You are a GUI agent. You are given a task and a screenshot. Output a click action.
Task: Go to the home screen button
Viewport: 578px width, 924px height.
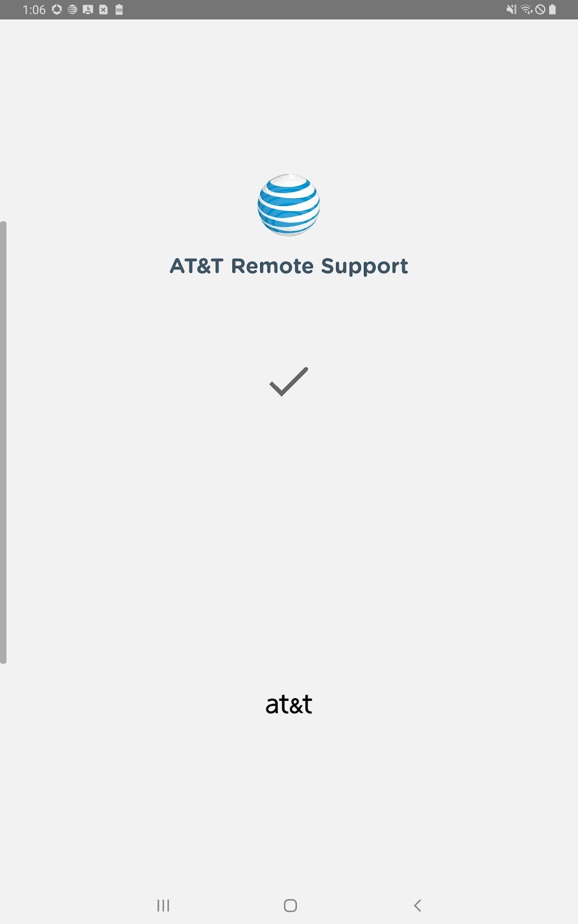290,905
